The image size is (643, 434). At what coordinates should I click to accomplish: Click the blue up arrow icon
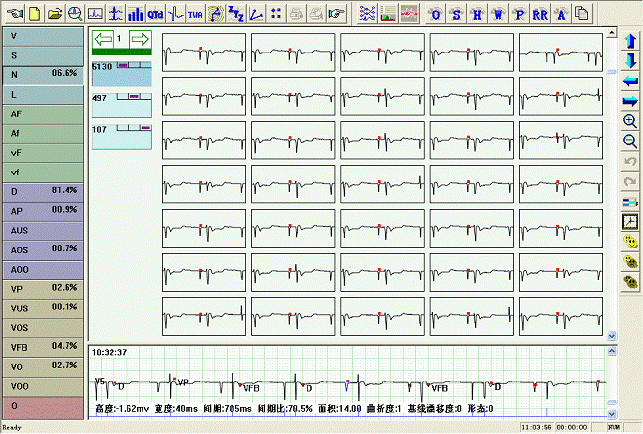pyautogui.click(x=630, y=42)
